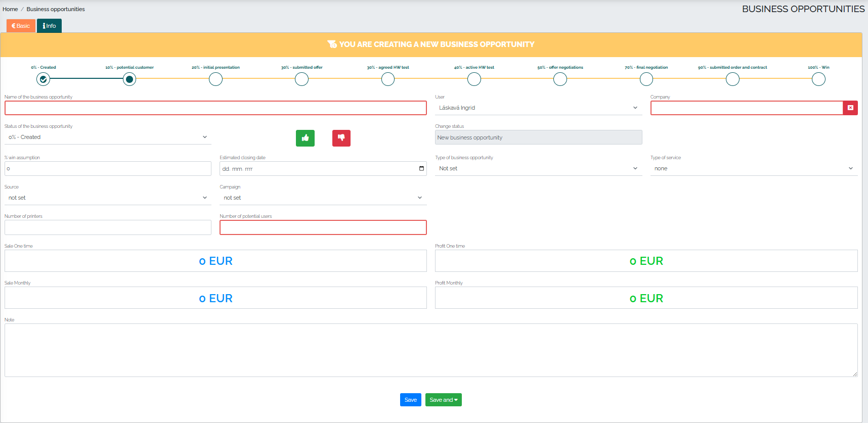Clear the Company field with red X
Screen dimensions: 868x423
[850, 108]
